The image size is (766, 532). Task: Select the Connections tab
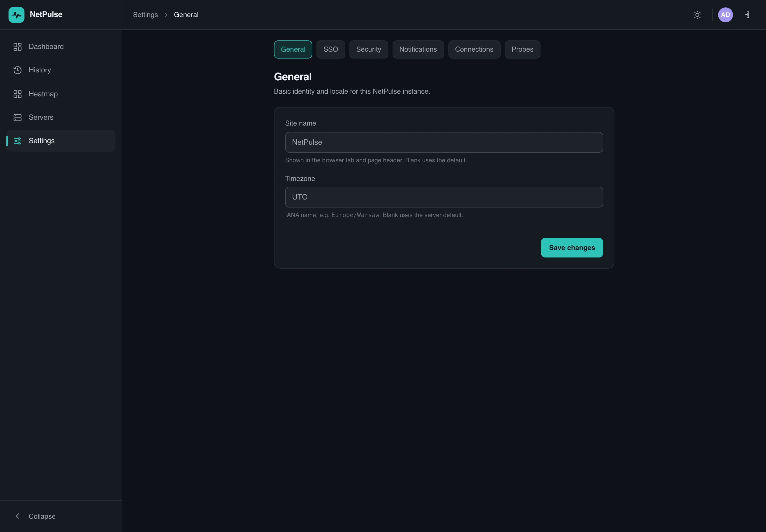(x=474, y=49)
